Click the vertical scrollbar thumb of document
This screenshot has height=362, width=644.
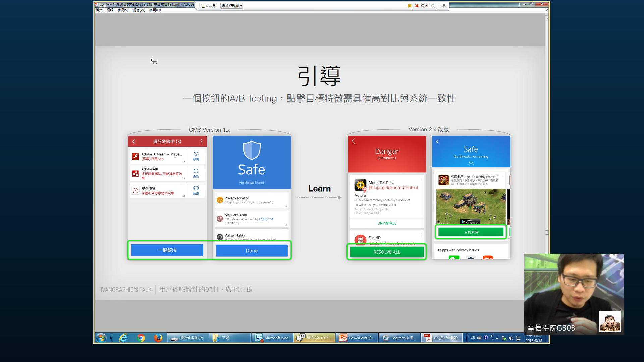[x=547, y=232]
